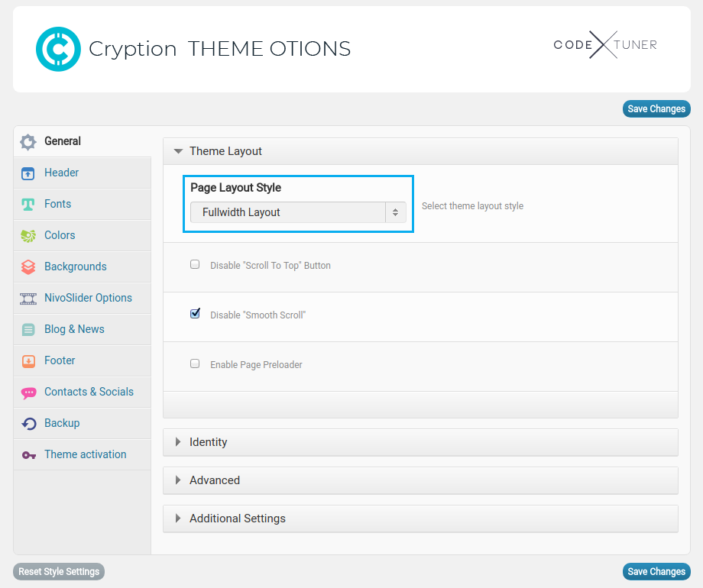Enable the Disable "Scroll To Top" Button checkbox
Screen dimensions: 703x588
(195, 264)
